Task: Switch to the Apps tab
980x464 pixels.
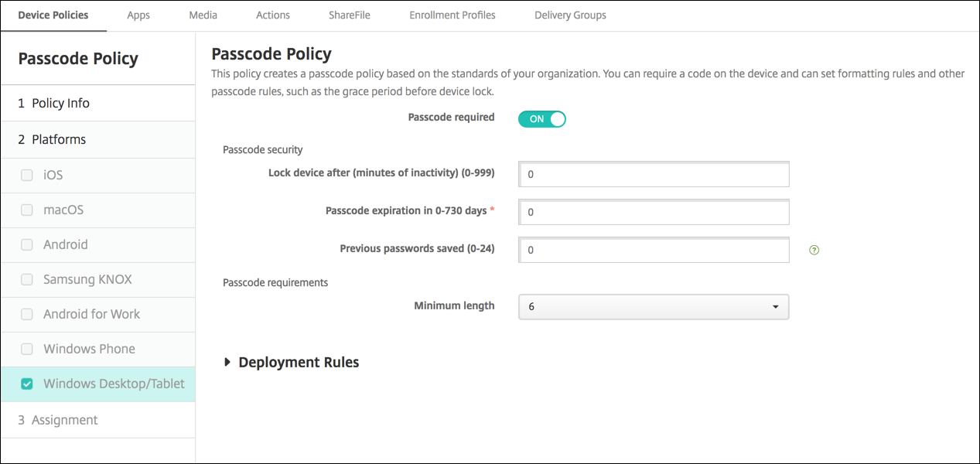Action: tap(138, 15)
